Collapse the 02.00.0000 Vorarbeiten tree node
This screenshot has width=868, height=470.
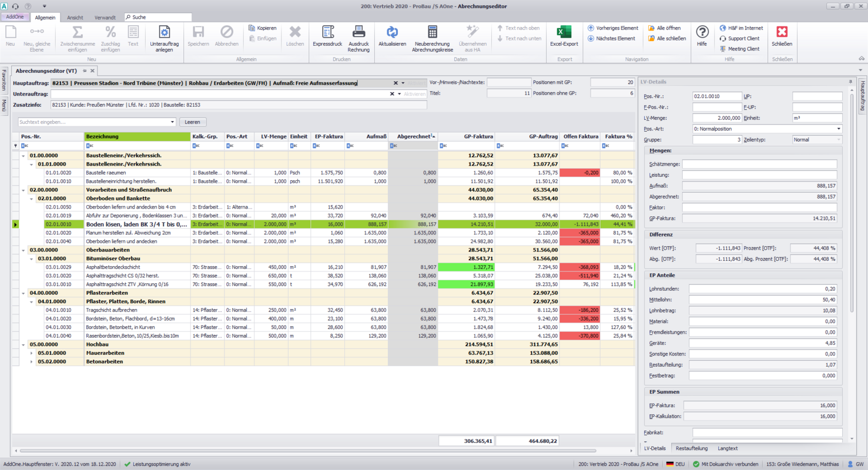tap(24, 190)
